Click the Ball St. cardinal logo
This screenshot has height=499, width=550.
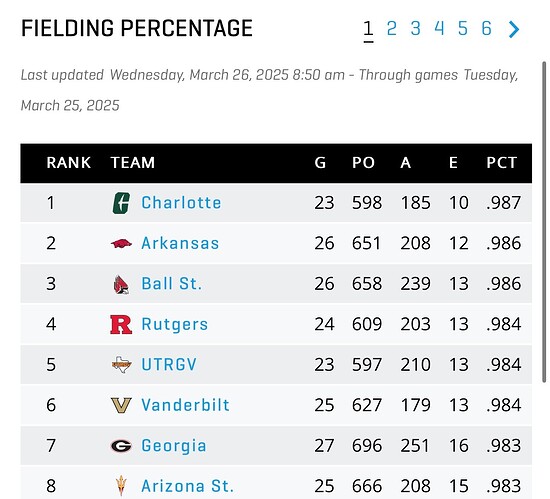pyautogui.click(x=121, y=284)
